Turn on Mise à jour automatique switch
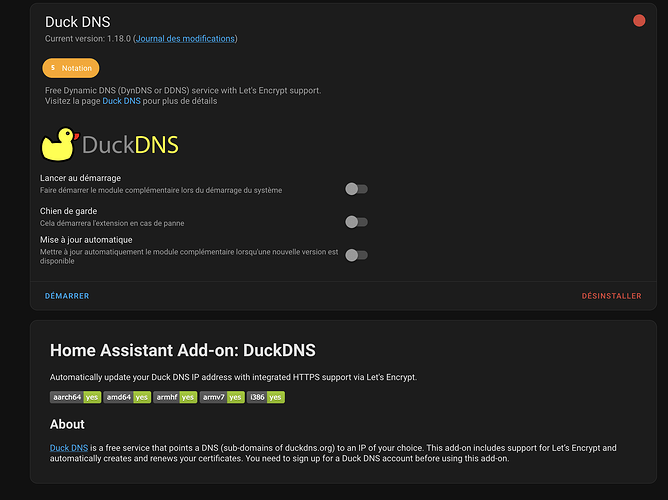This screenshot has width=668, height=500. pos(356,255)
